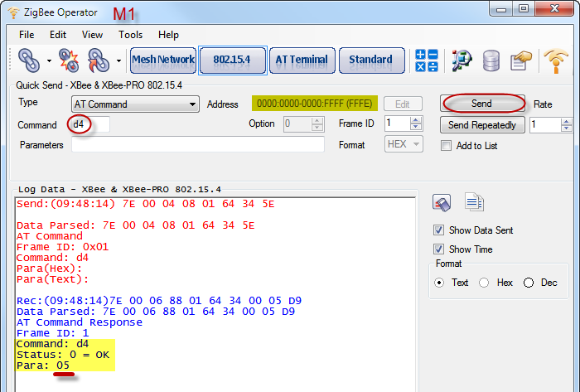The height and width of the screenshot is (392, 580).
Task: Increase the Frame ID stepper
Action: (416, 120)
